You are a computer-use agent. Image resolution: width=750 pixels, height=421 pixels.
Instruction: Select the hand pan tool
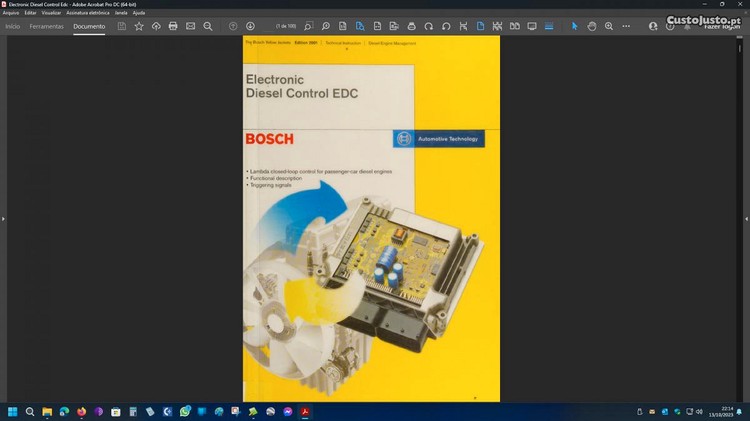tap(592, 26)
